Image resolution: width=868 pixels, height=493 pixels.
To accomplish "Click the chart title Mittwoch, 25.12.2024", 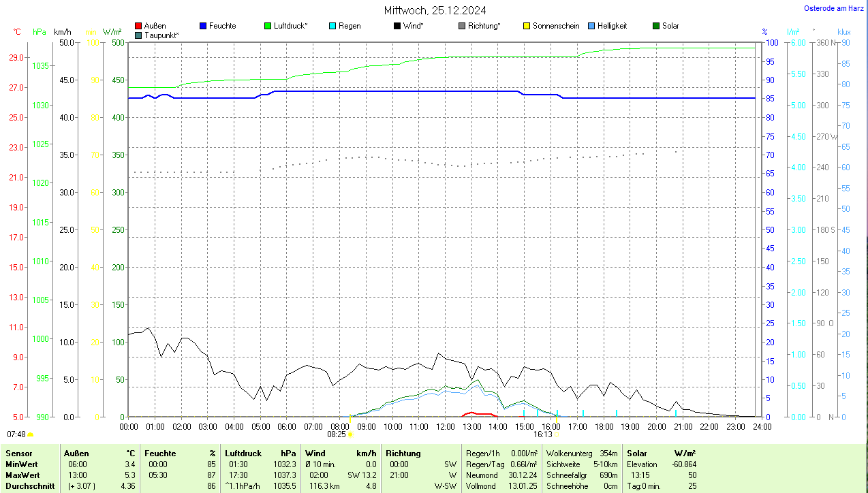I will click(x=435, y=10).
